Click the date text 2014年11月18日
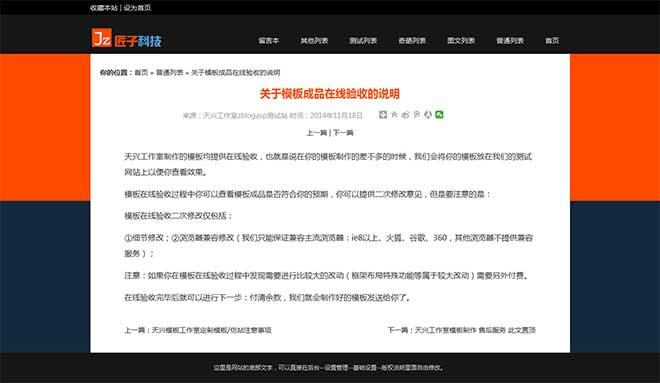 [x=336, y=115]
